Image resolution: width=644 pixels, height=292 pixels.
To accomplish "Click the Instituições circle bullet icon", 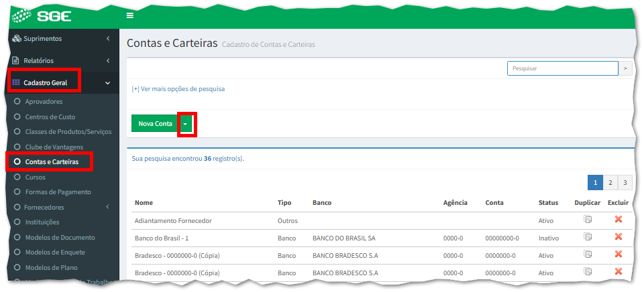I will (x=17, y=222).
